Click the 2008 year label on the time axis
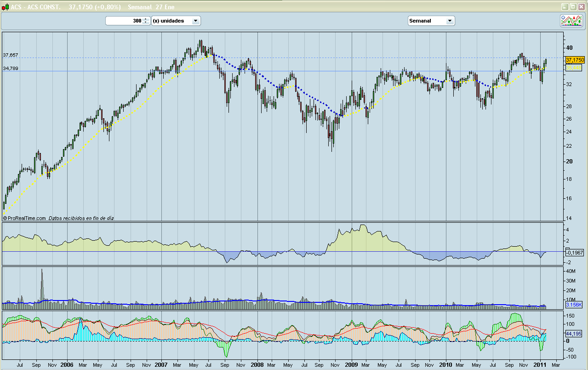 [x=257, y=365]
